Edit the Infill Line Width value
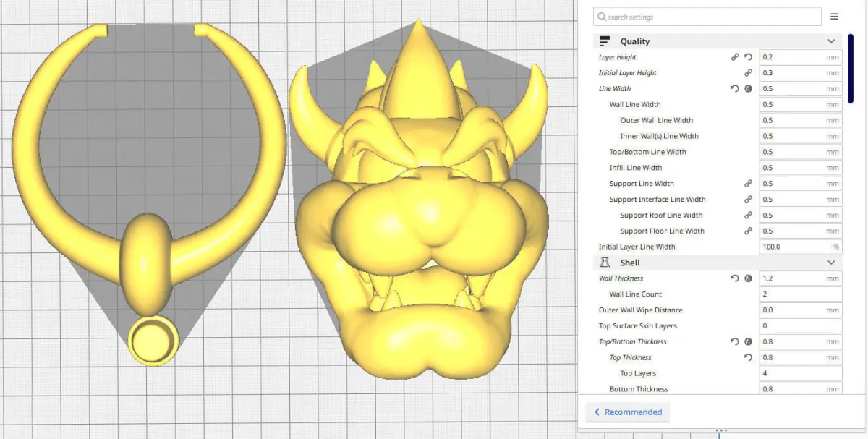This screenshot has width=868, height=439. (x=801, y=168)
